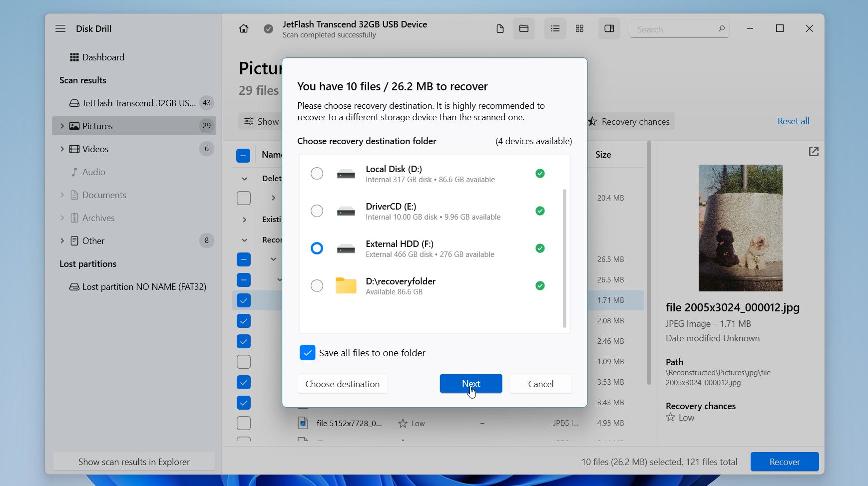Expand the Existing group chevron
This screenshot has height=486, width=868.
click(244, 220)
